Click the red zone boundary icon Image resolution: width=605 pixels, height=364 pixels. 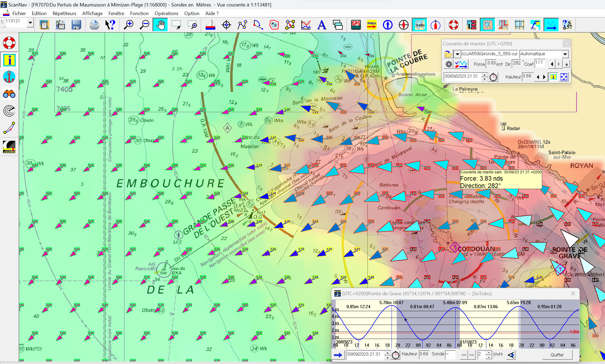coord(274,25)
